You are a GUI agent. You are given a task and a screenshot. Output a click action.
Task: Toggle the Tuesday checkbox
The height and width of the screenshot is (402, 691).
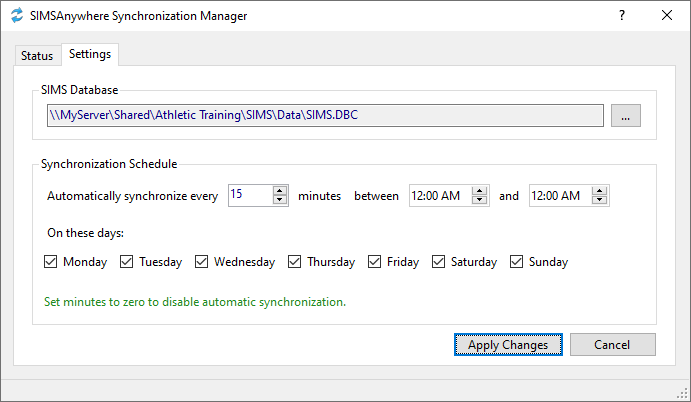point(126,262)
